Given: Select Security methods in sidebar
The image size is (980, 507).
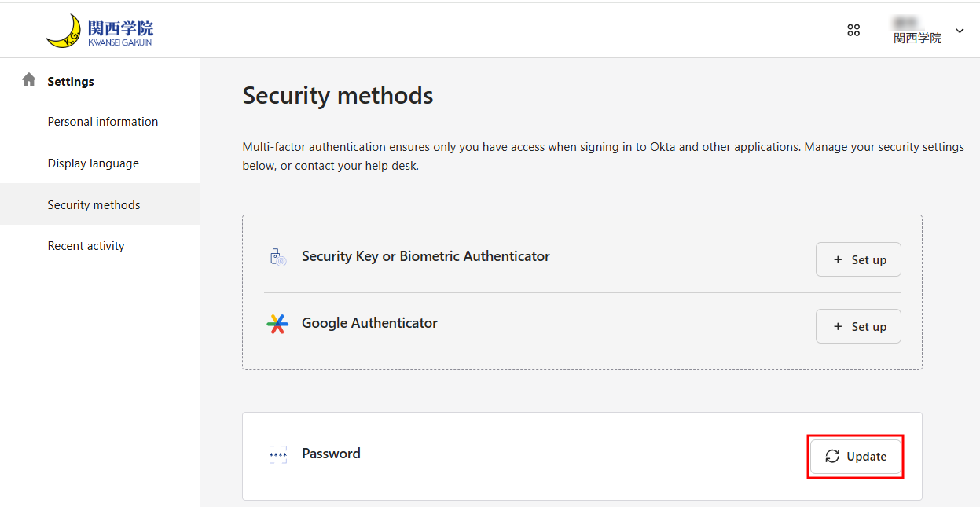Looking at the screenshot, I should pyautogui.click(x=100, y=204).
